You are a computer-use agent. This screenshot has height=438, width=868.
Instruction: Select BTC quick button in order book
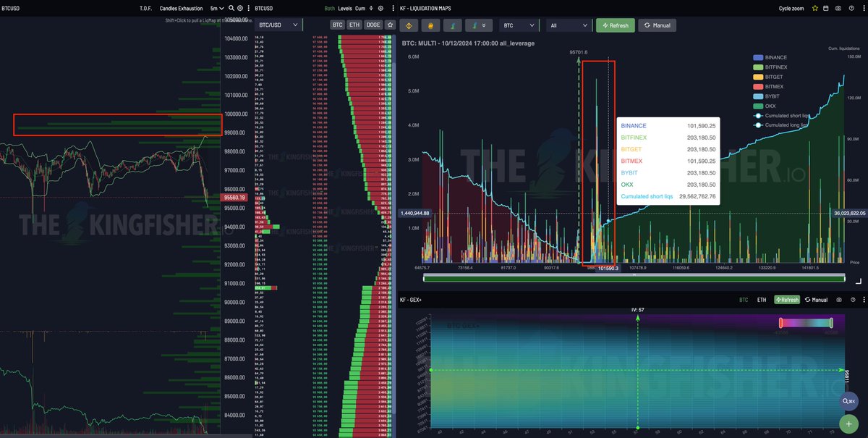coord(337,25)
